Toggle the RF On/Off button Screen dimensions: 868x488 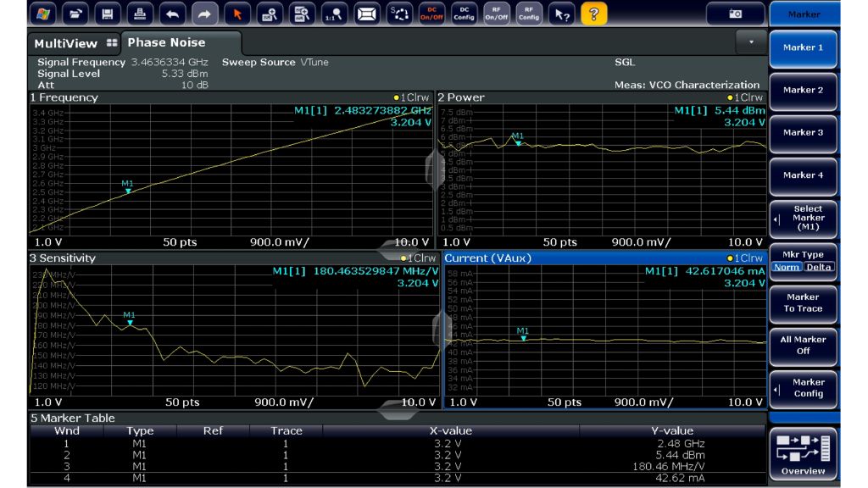click(496, 14)
